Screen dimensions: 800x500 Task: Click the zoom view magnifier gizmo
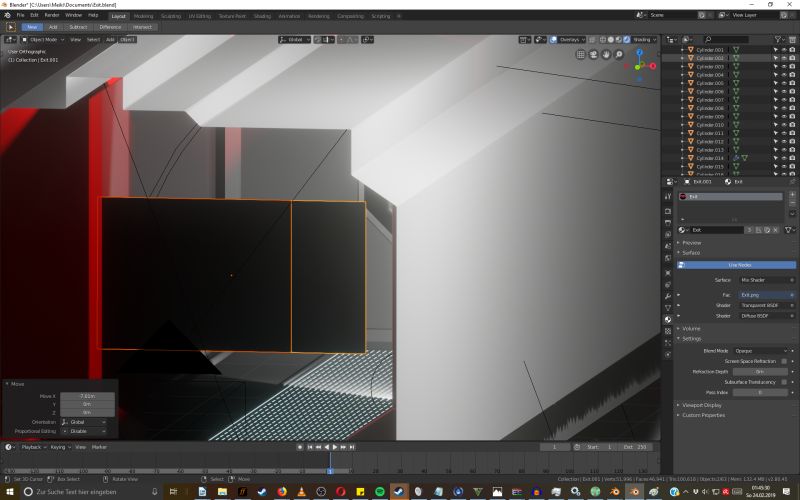[619, 55]
